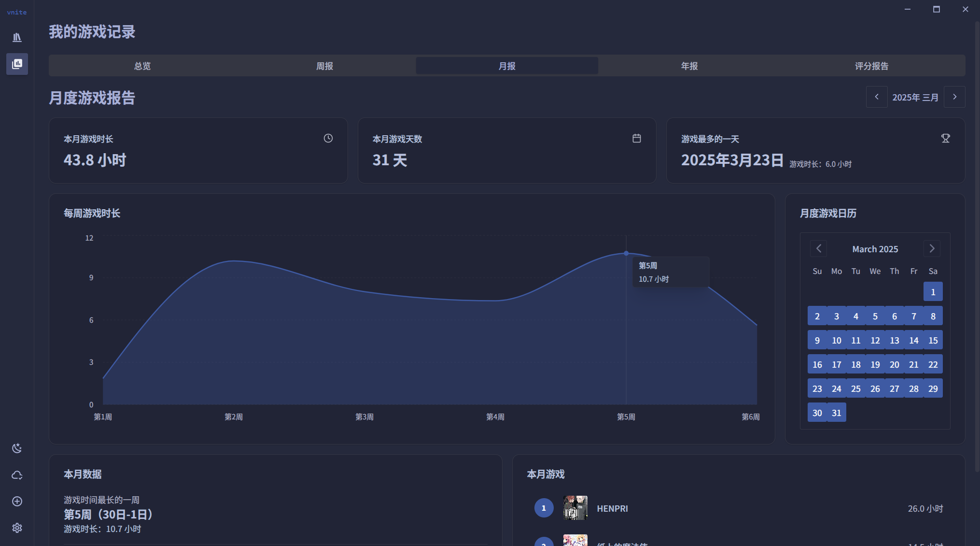The width and height of the screenshot is (980, 546).
Task: Click the HENPRI cover thumbnail
Action: point(575,507)
